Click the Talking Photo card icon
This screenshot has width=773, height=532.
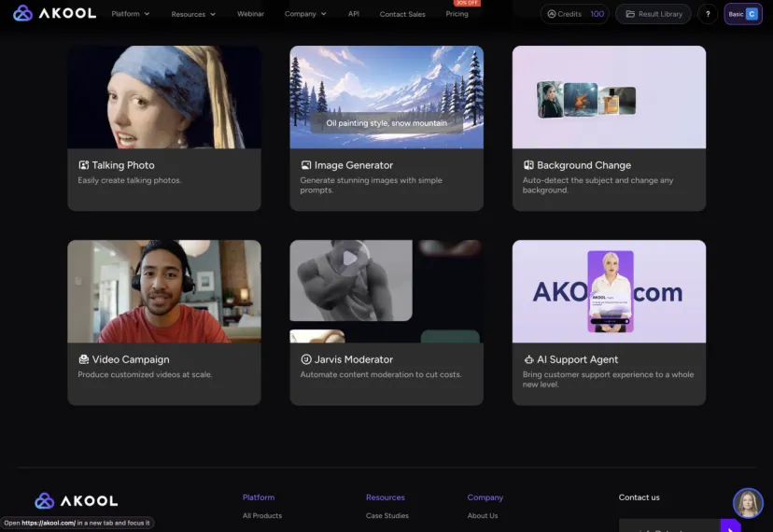point(84,165)
